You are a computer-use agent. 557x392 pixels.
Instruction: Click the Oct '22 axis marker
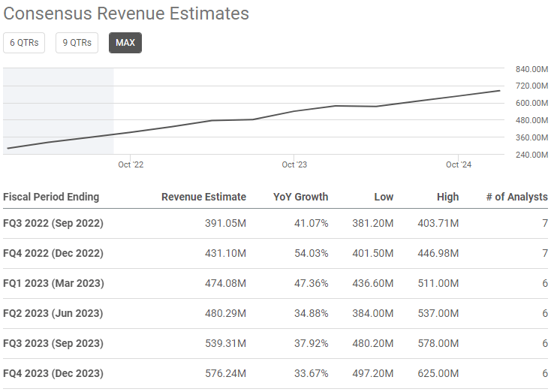coord(131,164)
